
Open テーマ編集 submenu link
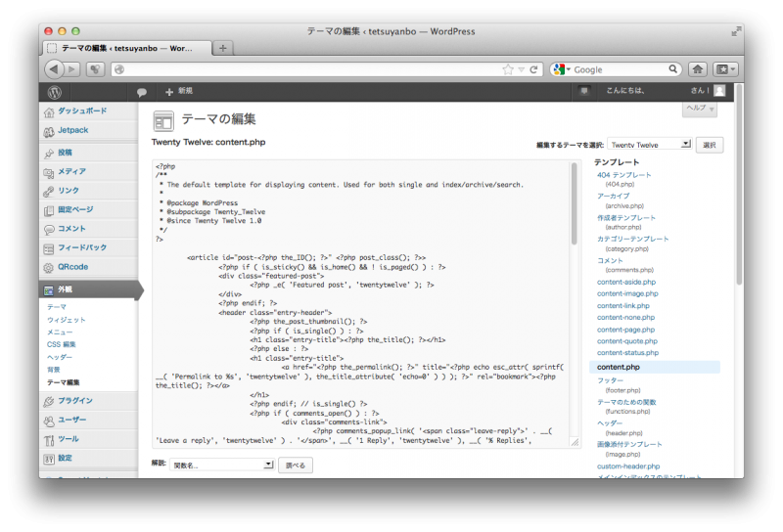[64, 382]
